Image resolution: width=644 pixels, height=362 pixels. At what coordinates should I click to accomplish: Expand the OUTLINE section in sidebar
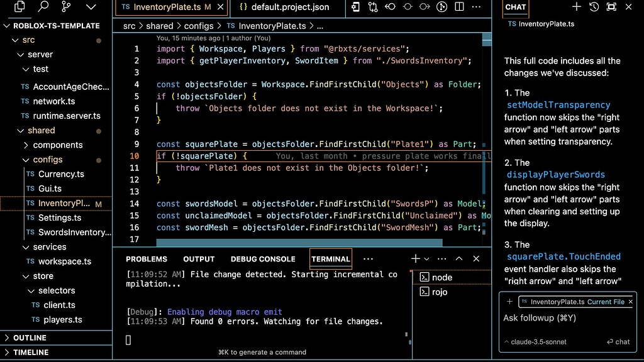[x=28, y=337]
